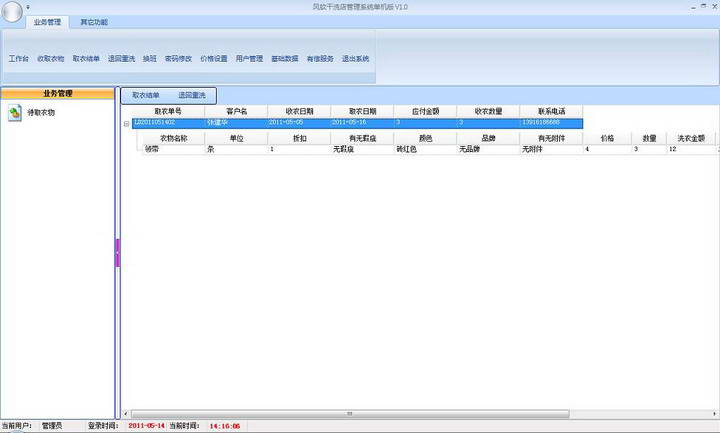Click the 有无瑕疵 sub-grid column header

(x=362, y=138)
